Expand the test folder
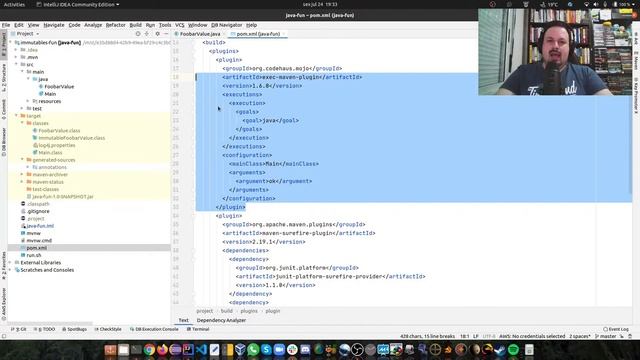 pyautogui.click(x=22, y=108)
